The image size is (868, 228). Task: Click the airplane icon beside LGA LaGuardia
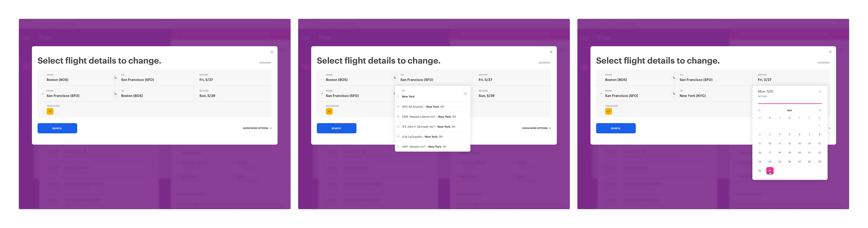[398, 137]
